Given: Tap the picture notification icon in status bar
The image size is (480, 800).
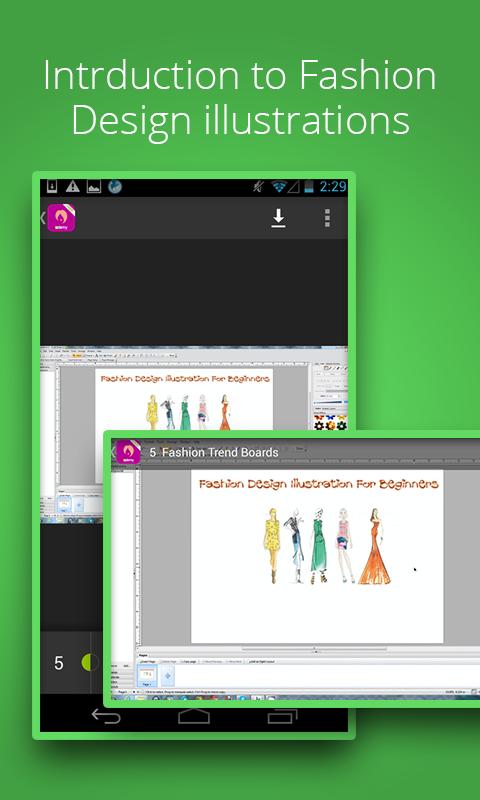Looking at the screenshot, I should (x=94, y=187).
